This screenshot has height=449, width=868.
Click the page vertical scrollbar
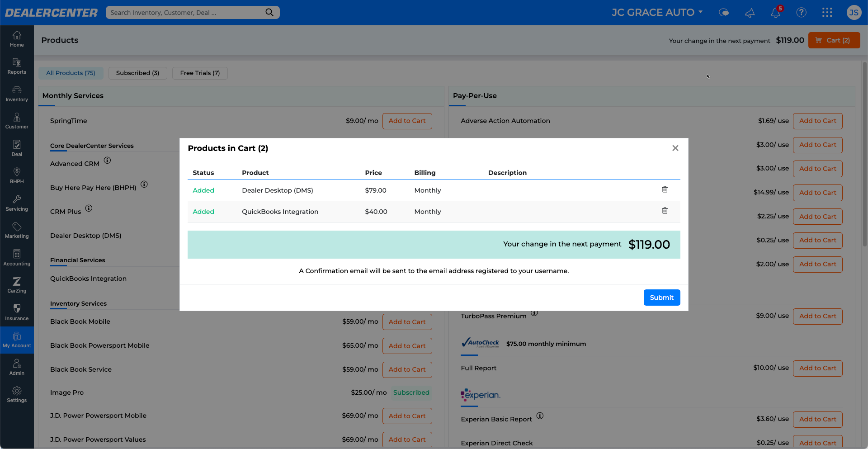click(x=865, y=154)
